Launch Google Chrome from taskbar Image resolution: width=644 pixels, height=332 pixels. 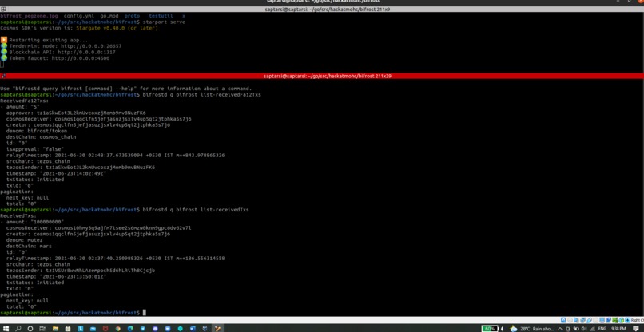[118, 329]
